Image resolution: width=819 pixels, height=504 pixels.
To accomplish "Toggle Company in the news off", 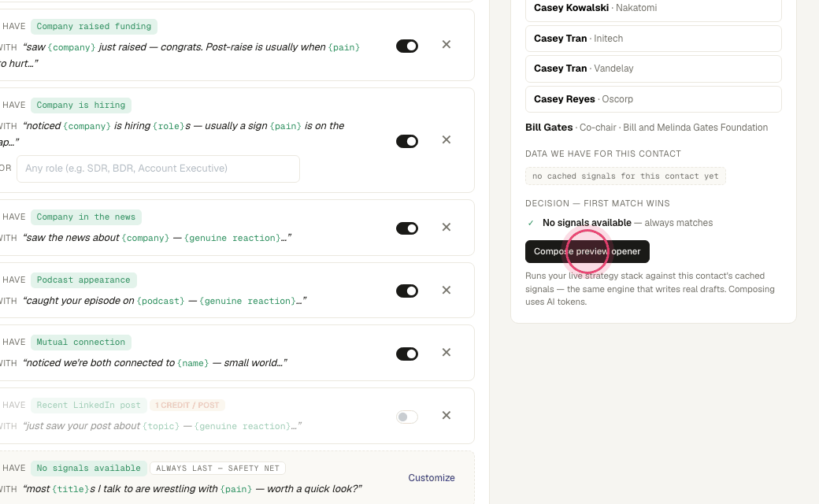I will coord(407,228).
